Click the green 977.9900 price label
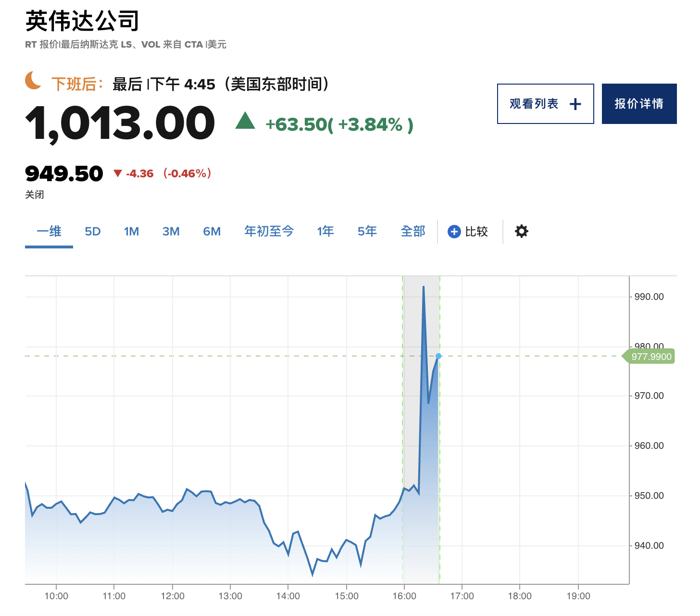 coord(651,357)
